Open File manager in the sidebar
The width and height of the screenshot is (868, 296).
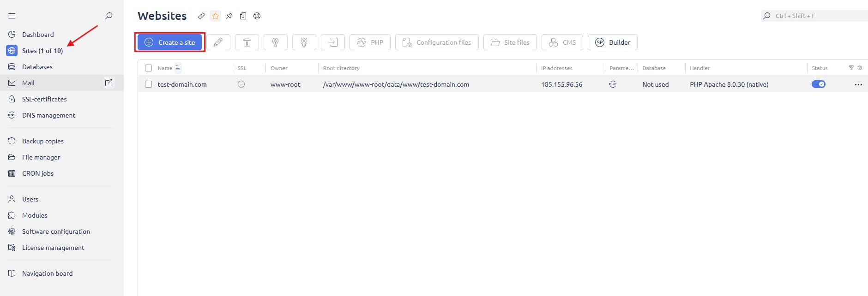(41, 157)
